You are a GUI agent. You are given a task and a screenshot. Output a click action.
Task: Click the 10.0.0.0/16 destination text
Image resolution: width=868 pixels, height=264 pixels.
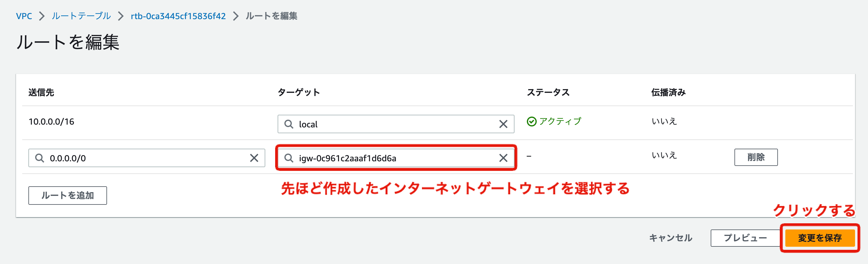click(51, 122)
